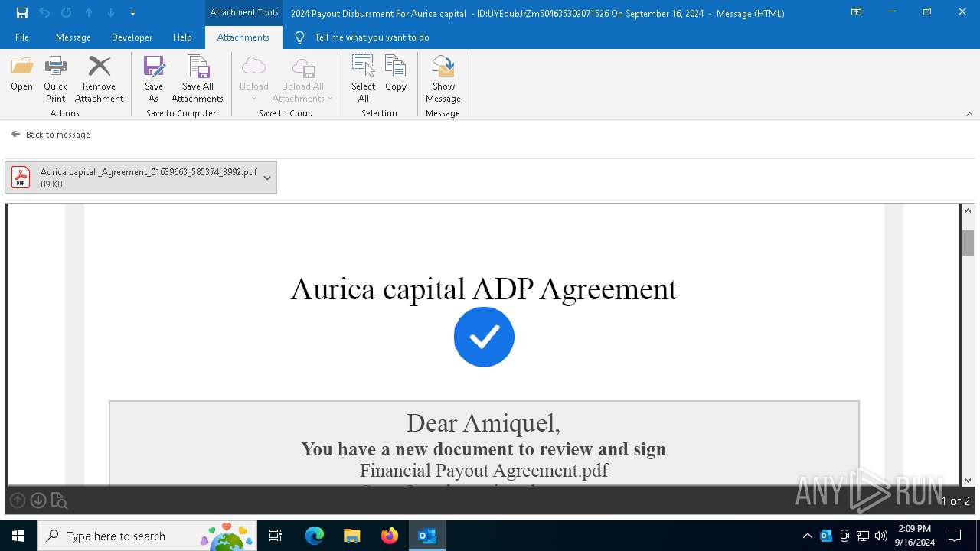Screen dimensions: 980x551
Task: Select the Attachments ribbon tab
Action: 243,37
